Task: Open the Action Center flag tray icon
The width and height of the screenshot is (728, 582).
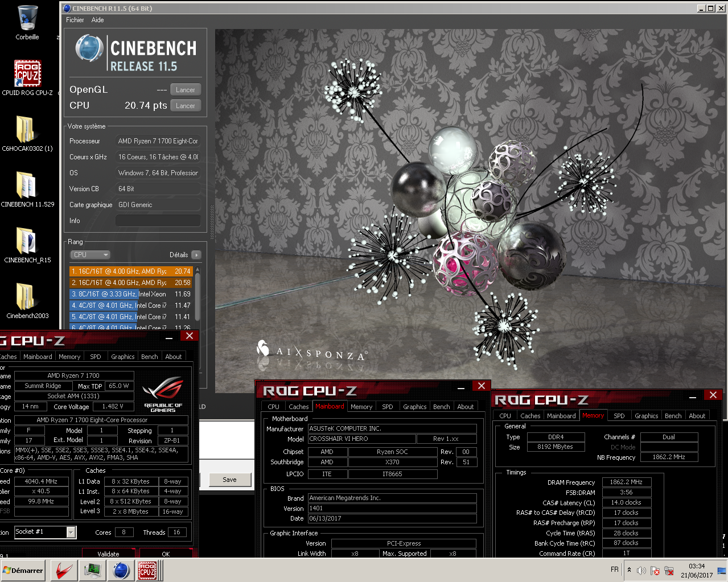Action: [655, 570]
